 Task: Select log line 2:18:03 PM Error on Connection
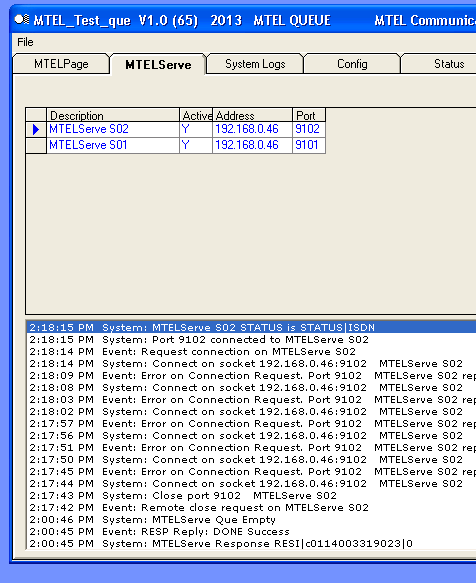tap(252, 400)
